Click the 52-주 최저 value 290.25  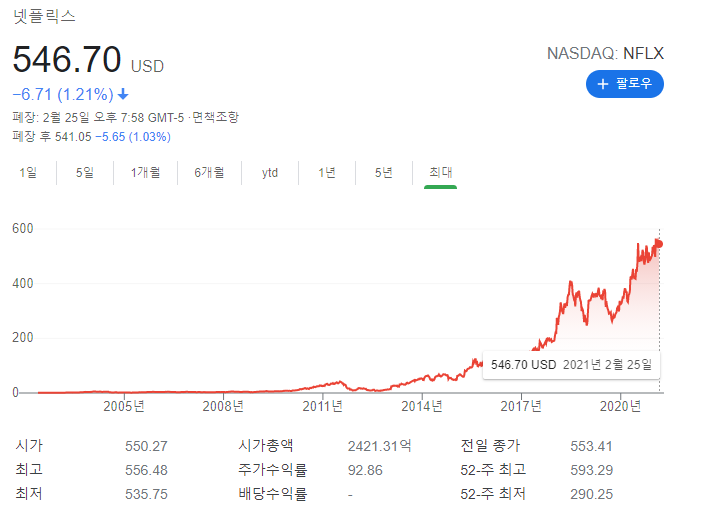point(591,494)
